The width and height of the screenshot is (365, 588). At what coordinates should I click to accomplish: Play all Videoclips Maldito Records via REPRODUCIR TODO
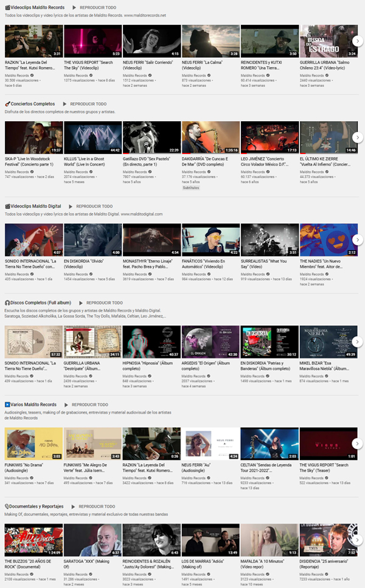tap(98, 7)
